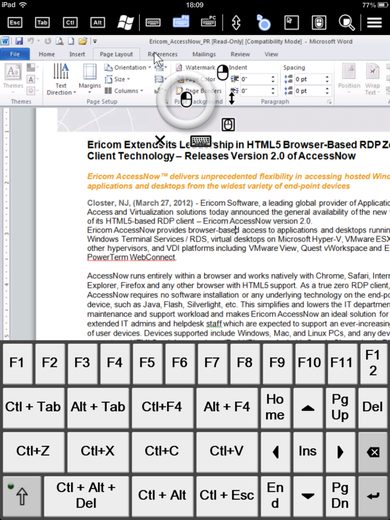Screen dimensions: 390x520
Task: Tap the Ctl + Alt + Del key
Action: point(86,495)
